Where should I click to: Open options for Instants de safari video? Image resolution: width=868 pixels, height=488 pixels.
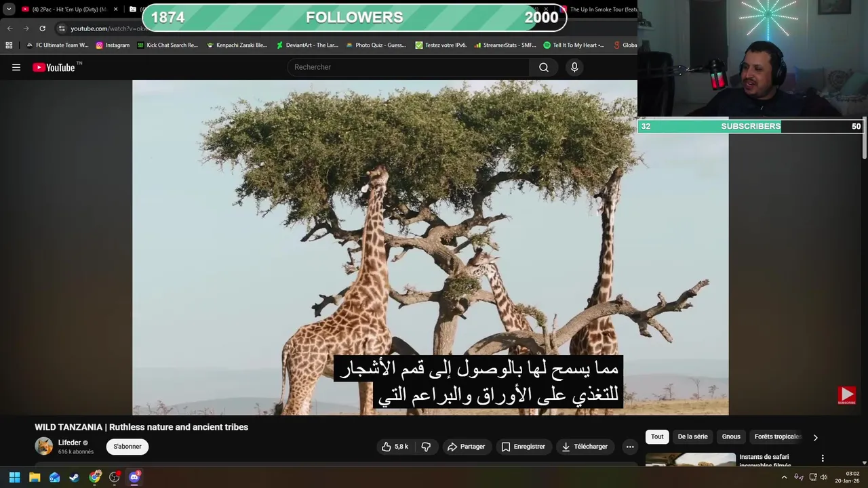click(823, 459)
